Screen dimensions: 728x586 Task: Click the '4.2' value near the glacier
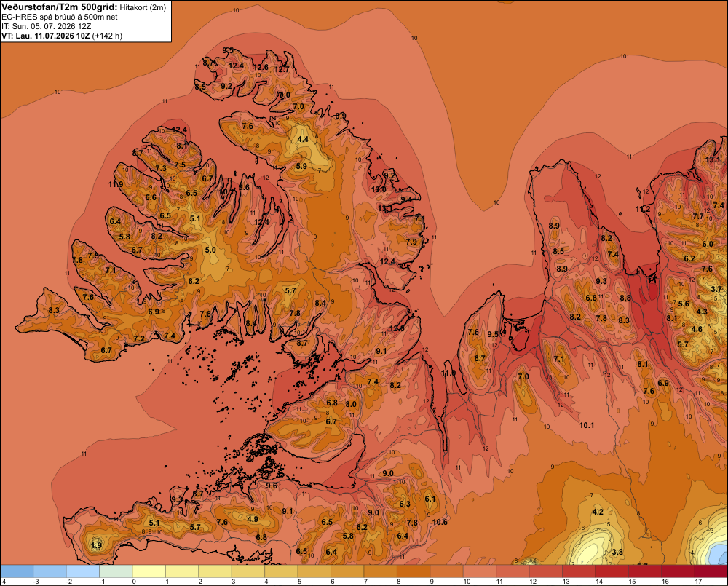click(x=598, y=512)
